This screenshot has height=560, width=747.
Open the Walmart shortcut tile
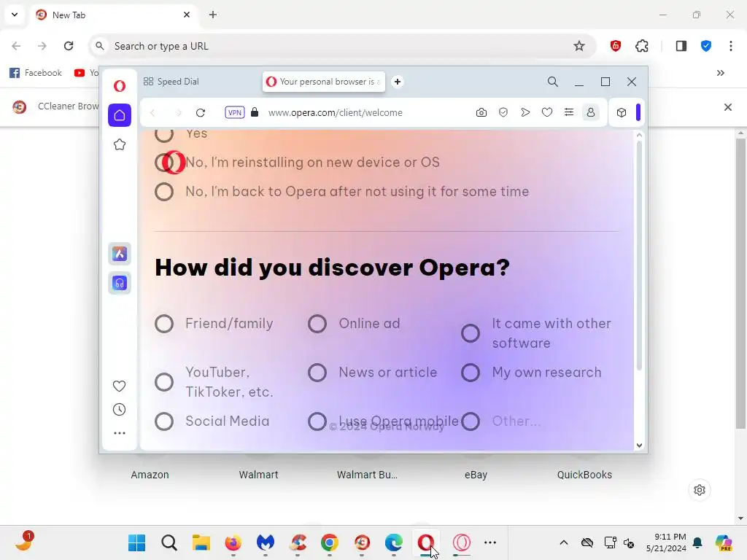click(x=259, y=475)
